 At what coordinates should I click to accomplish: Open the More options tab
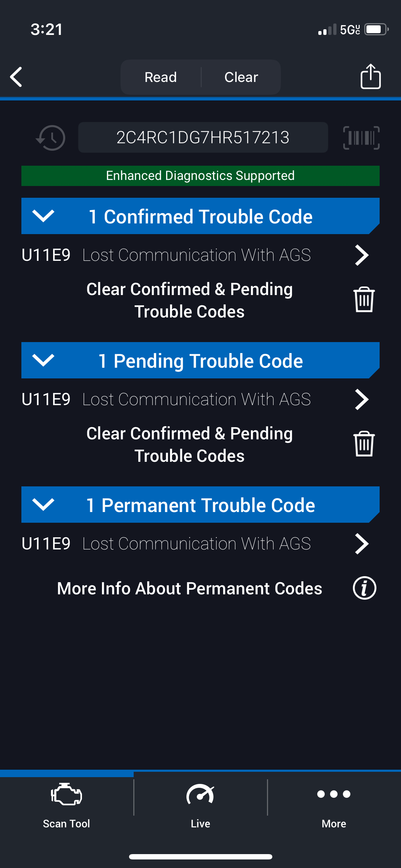pos(334,804)
